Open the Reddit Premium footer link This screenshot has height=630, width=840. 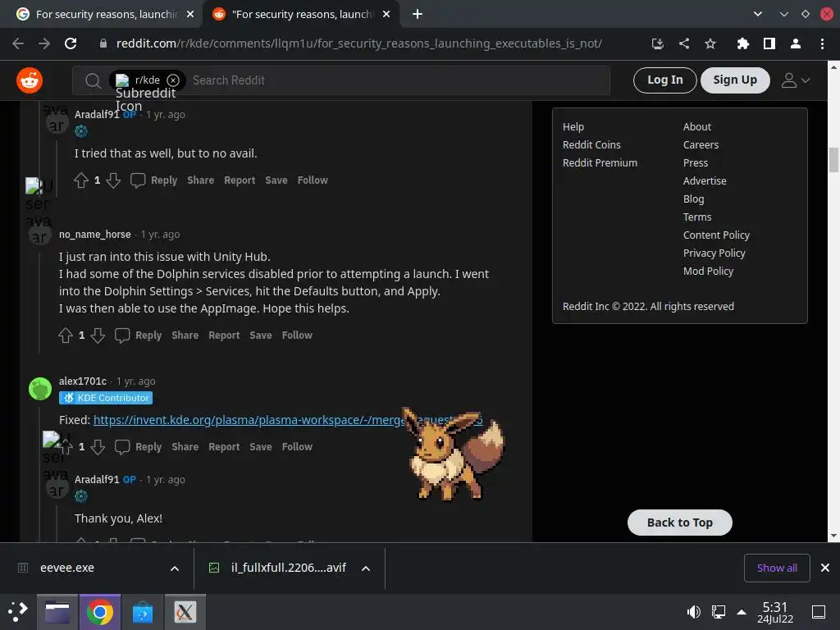pos(600,163)
